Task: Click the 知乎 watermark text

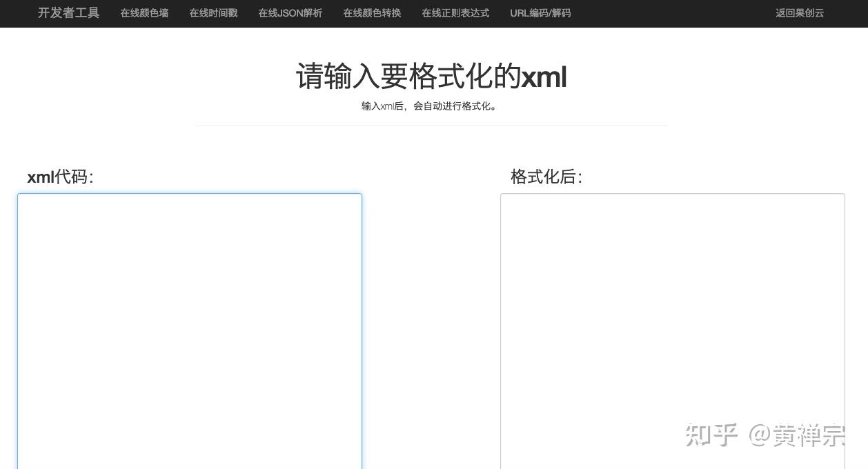Action: point(712,435)
